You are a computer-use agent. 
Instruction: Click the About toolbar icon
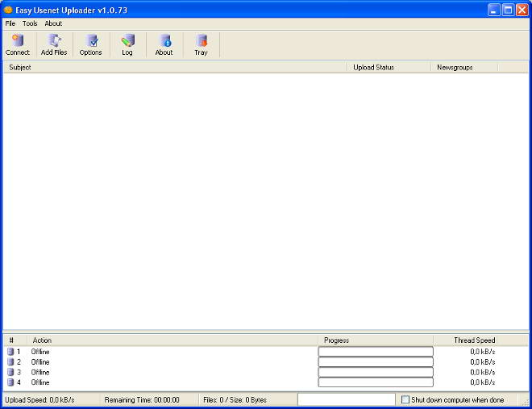[164, 44]
